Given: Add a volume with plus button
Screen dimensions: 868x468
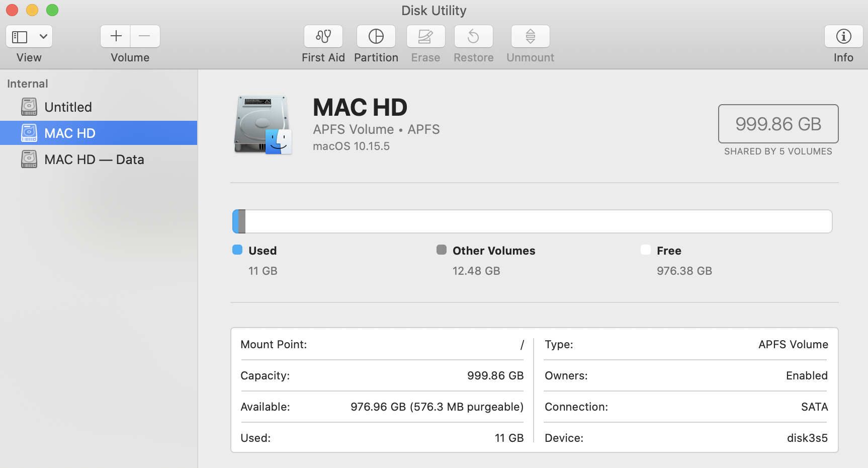Looking at the screenshot, I should pos(116,36).
